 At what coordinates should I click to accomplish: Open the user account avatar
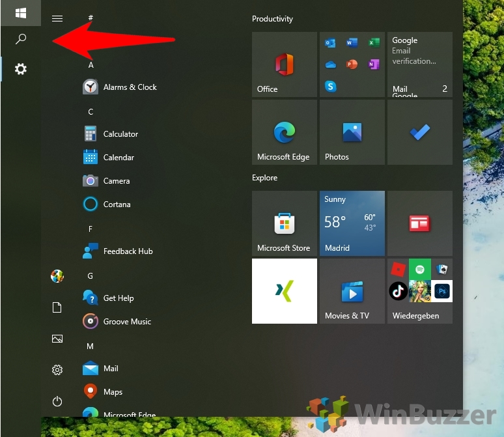[x=57, y=276]
